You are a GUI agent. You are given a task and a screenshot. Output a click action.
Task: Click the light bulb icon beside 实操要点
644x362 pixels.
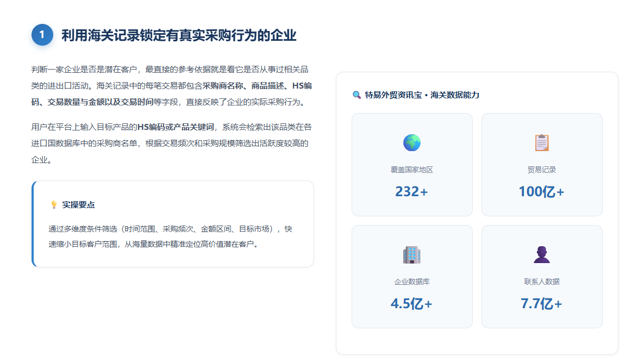(x=54, y=204)
